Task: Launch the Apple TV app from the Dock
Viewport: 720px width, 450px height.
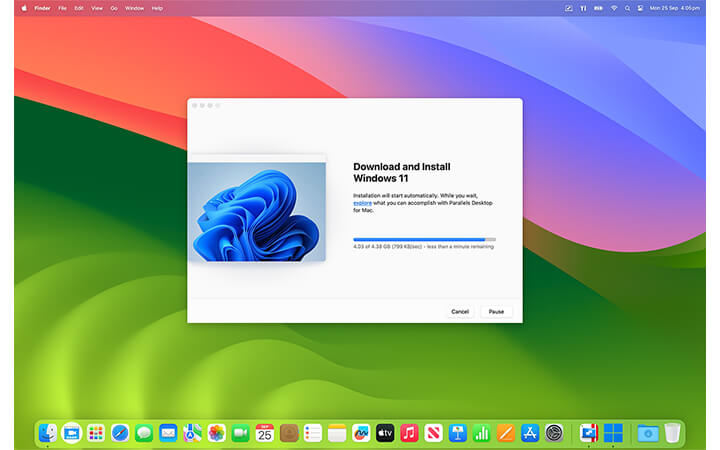Action: (x=385, y=433)
